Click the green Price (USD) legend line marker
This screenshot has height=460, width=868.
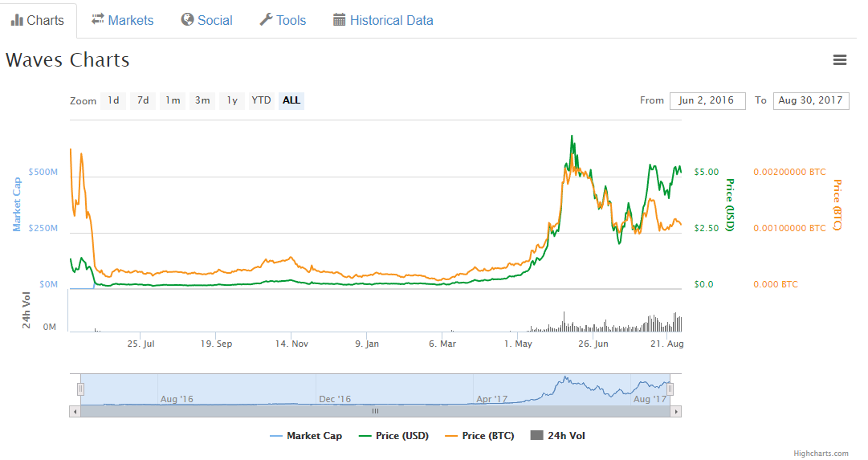coord(365,436)
